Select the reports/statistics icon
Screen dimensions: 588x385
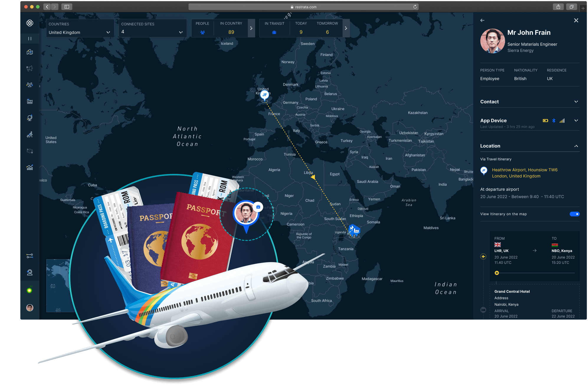point(30,167)
